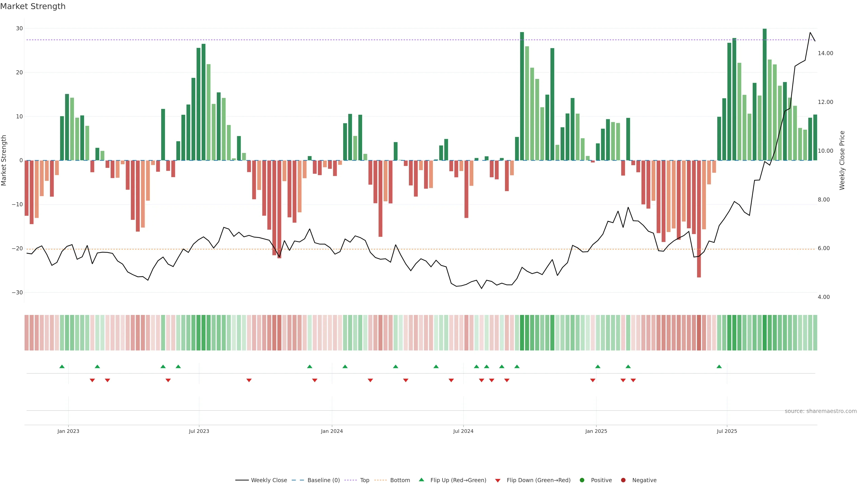This screenshot has width=868, height=488.
Task: Click the Market Strength chart title
Action: pyautogui.click(x=33, y=6)
